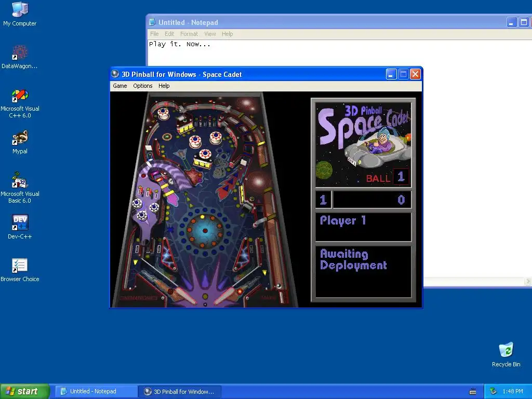Click the pinball icon in the 3D Pinball title bar

click(x=115, y=74)
